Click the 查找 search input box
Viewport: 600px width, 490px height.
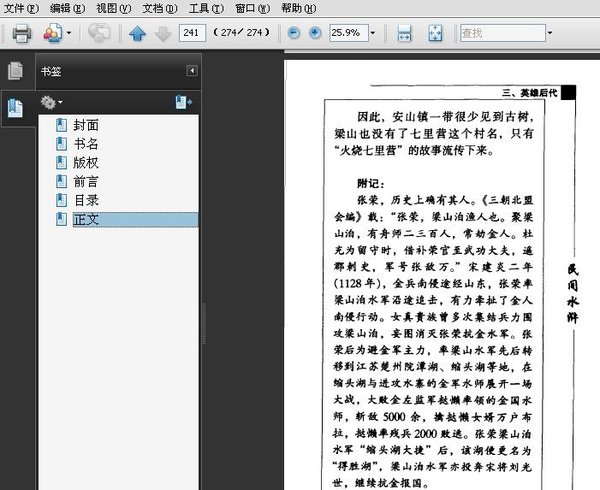[x=503, y=33]
